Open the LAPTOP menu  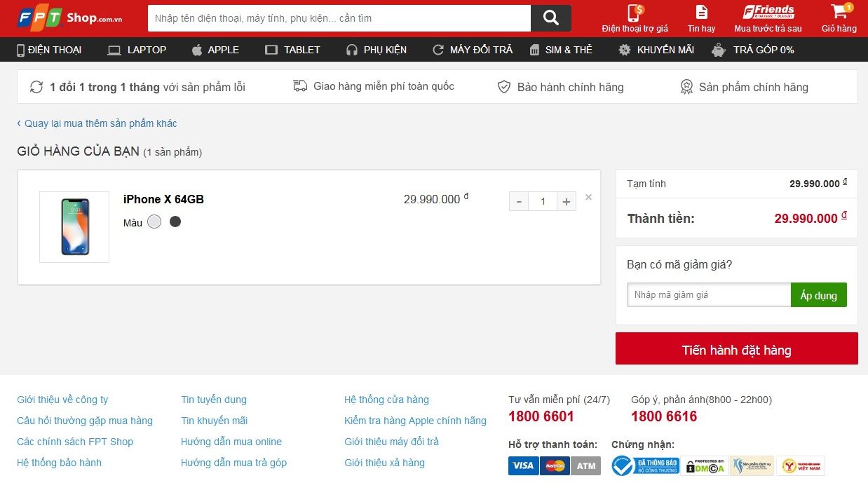[137, 50]
